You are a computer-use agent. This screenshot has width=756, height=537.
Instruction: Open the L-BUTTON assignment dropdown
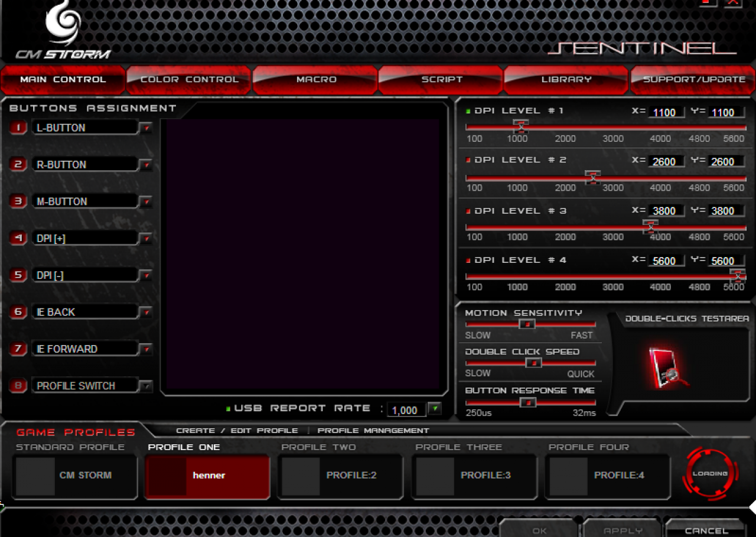tap(146, 128)
